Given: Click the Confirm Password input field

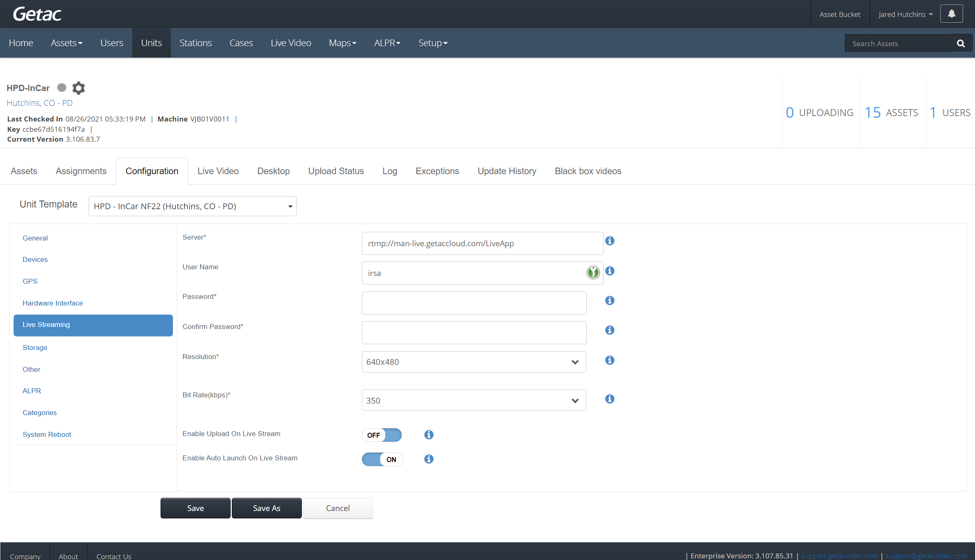Looking at the screenshot, I should (x=474, y=333).
